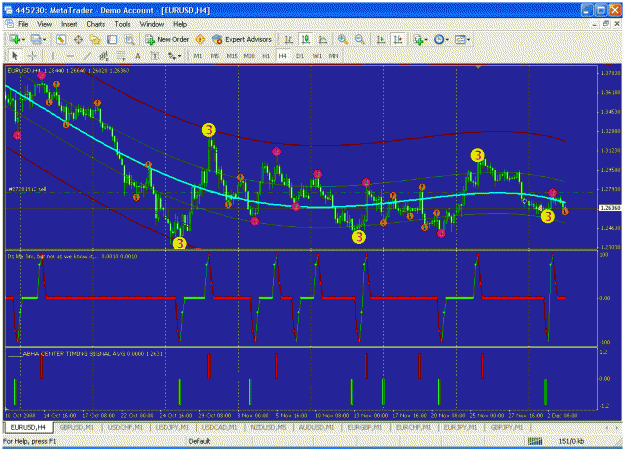Select the Fibonacci Retracement tool

(121, 56)
